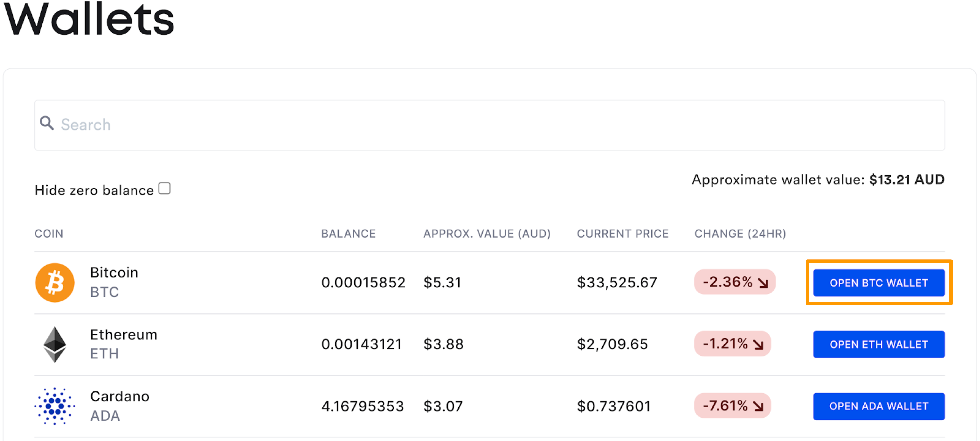Focus the Search wallets input field
The height and width of the screenshot is (441, 980).
490,125
